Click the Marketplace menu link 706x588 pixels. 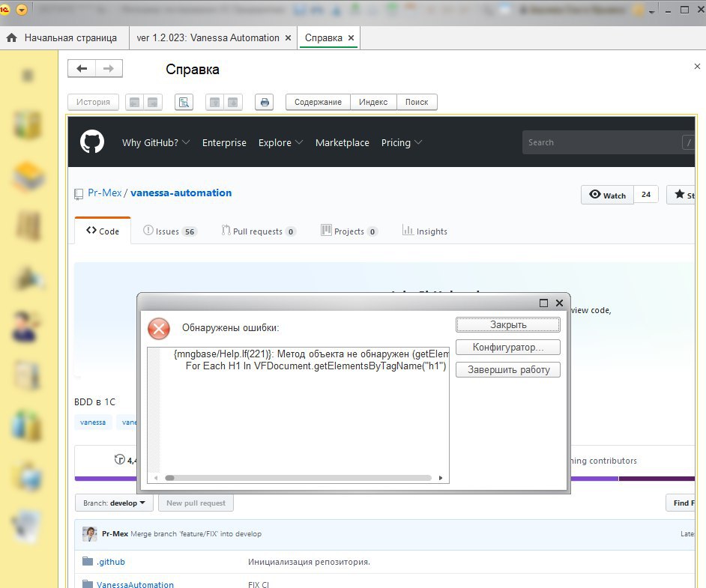pyautogui.click(x=343, y=142)
